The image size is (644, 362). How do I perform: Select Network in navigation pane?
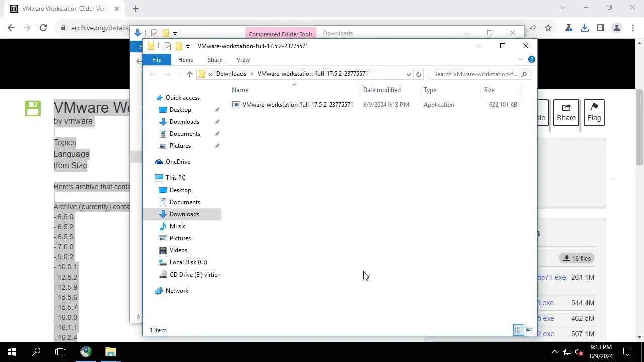pos(177,291)
